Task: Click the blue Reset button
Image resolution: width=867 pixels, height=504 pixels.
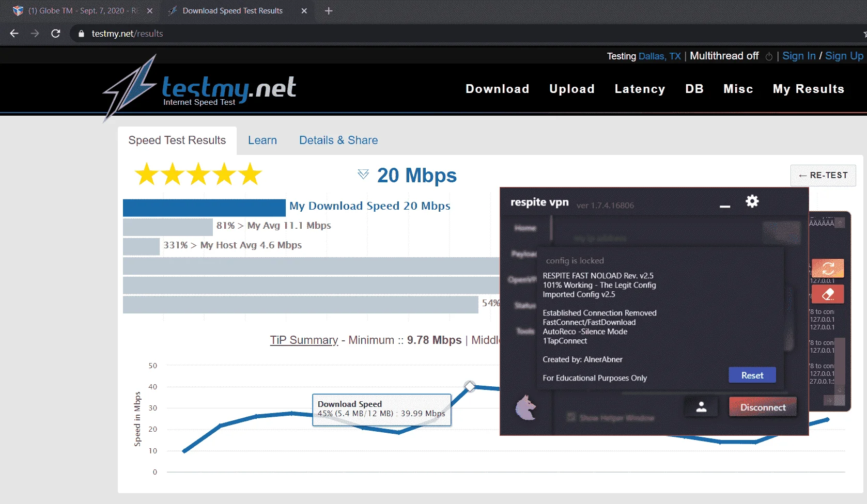Action: pyautogui.click(x=752, y=375)
